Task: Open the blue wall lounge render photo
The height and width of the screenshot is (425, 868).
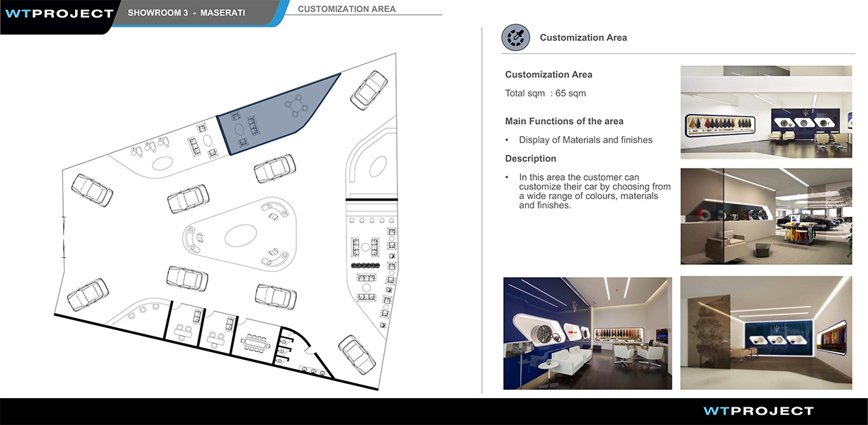Action: [x=587, y=333]
